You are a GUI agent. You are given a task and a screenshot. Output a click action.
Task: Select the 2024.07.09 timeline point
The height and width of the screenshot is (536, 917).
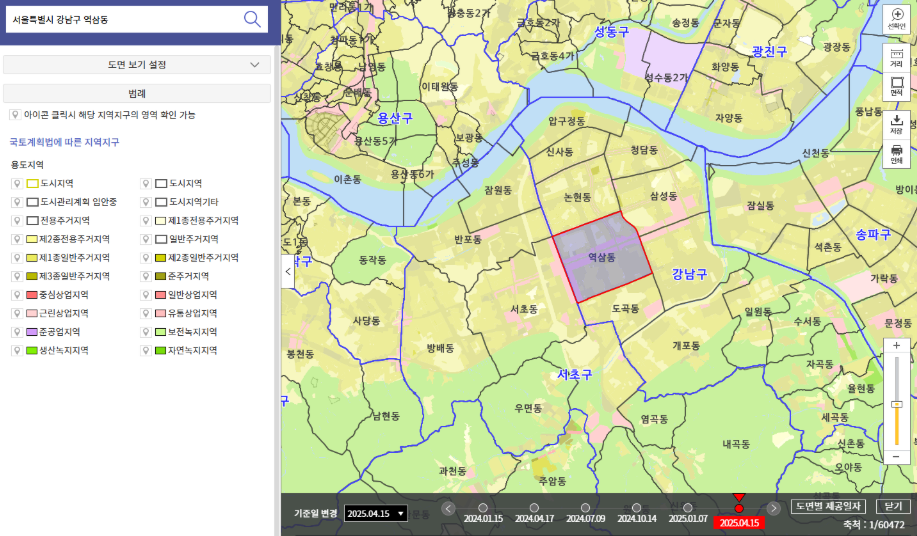585,508
